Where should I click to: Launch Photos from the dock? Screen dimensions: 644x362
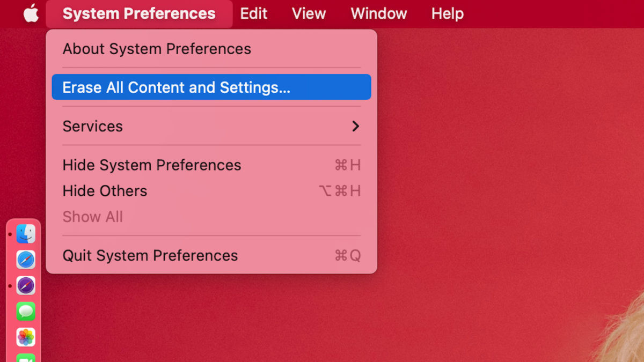coord(26,337)
